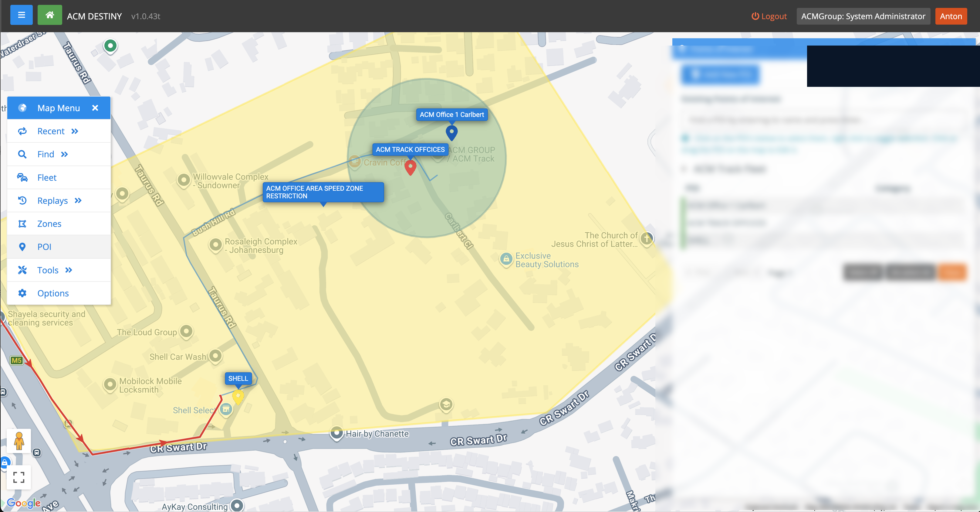Open the Anton user button
The image size is (980, 512).
point(951,16)
